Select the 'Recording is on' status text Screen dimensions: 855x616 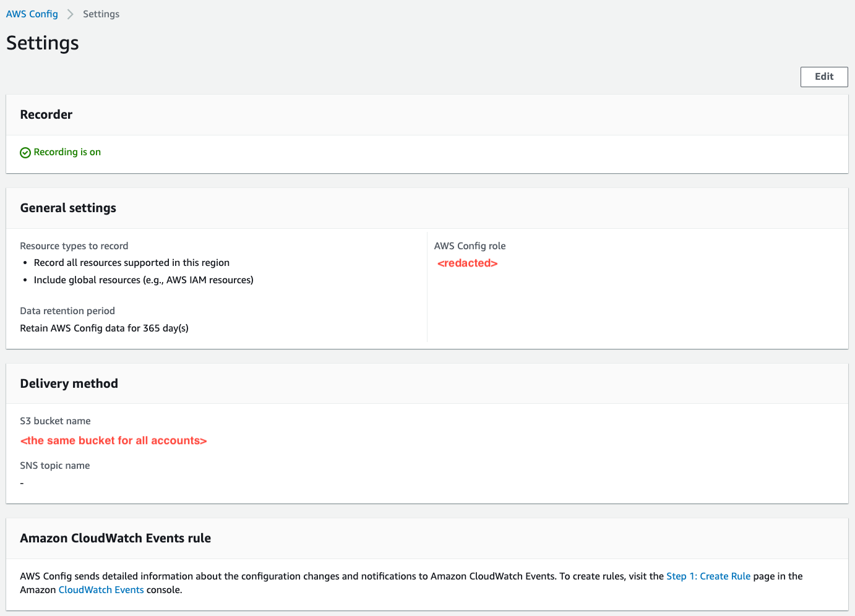point(67,152)
